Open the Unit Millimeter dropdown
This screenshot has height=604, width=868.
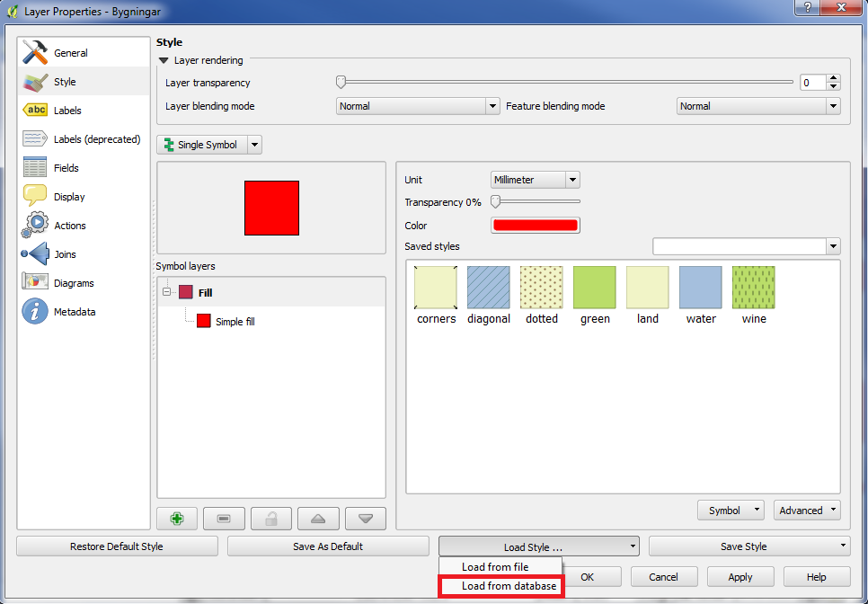tap(536, 180)
